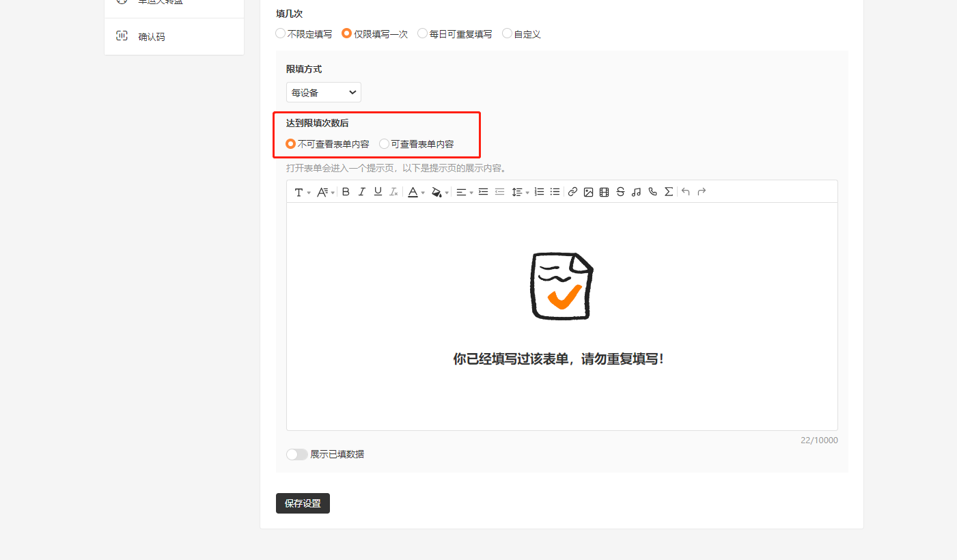This screenshot has height=560, width=957.
Task: Click the 你已经填写过该表单 message text
Action: pos(558,359)
